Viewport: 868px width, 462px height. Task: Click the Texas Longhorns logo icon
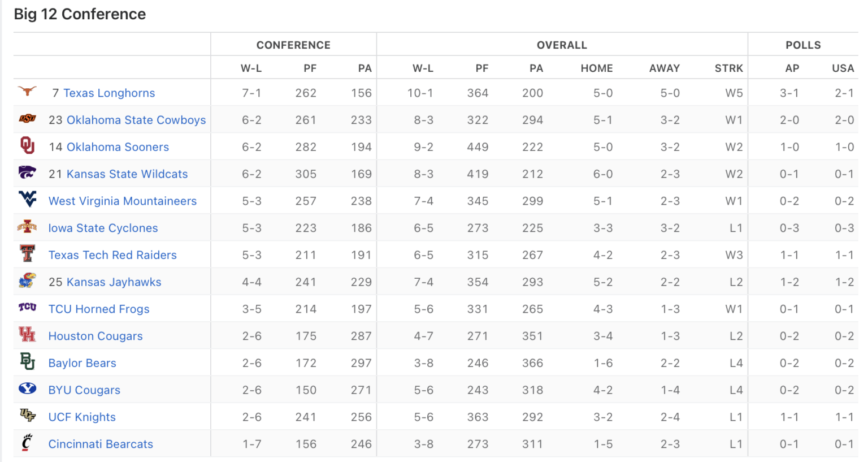(x=27, y=92)
